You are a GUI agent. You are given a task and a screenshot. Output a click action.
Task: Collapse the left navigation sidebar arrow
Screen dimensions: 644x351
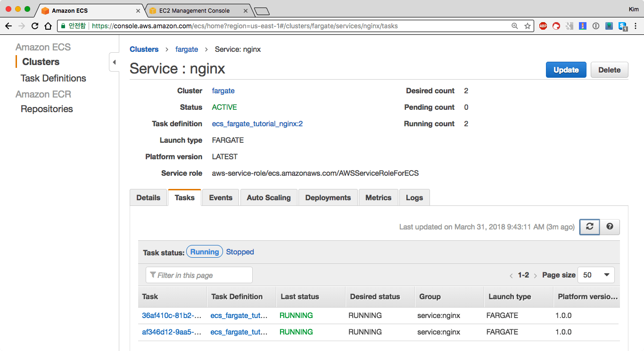114,62
